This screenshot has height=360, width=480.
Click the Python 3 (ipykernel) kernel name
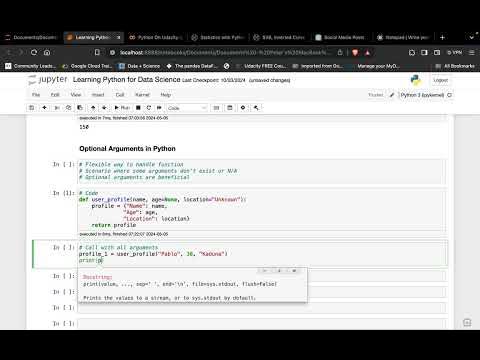tap(422, 95)
